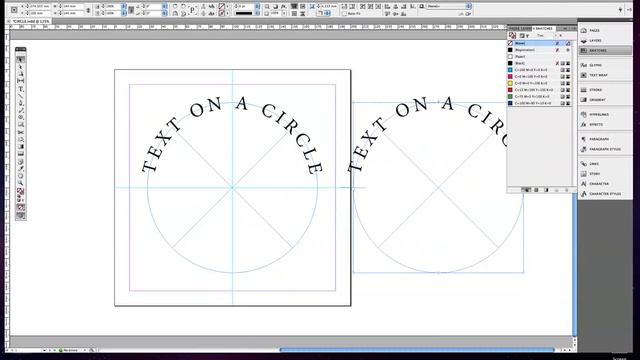
Task: Select the Pencil tool
Action: pyautogui.click(x=20, y=110)
